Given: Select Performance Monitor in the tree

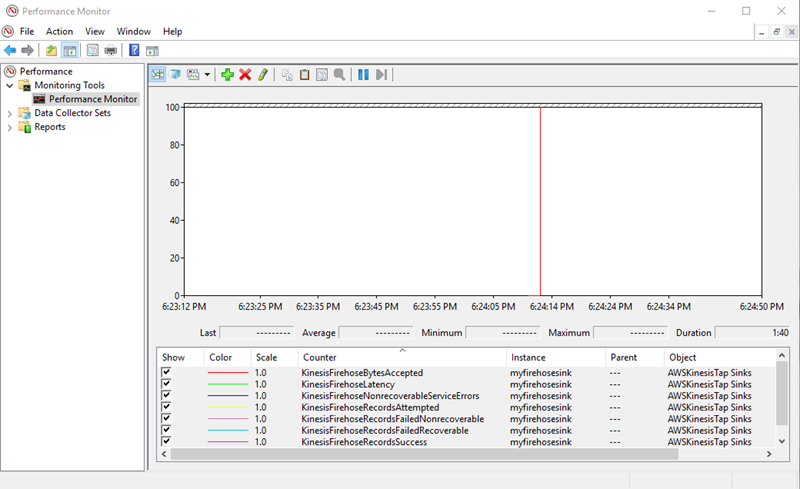Looking at the screenshot, I should pyautogui.click(x=92, y=99).
